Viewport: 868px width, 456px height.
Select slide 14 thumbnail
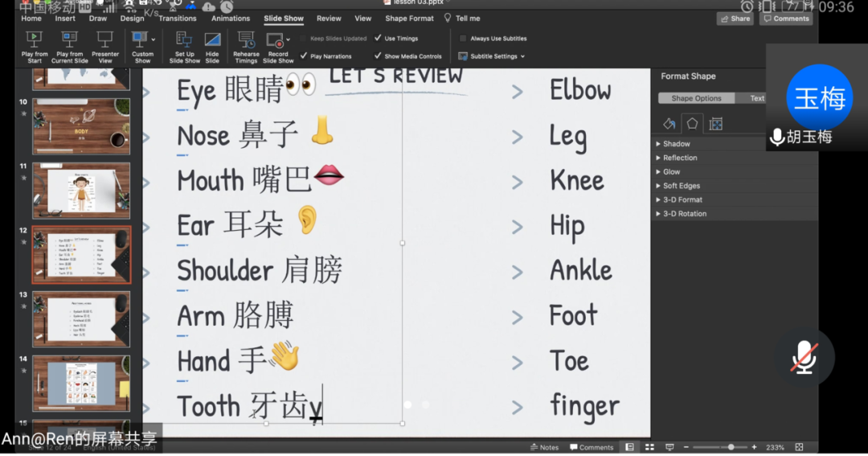click(81, 384)
